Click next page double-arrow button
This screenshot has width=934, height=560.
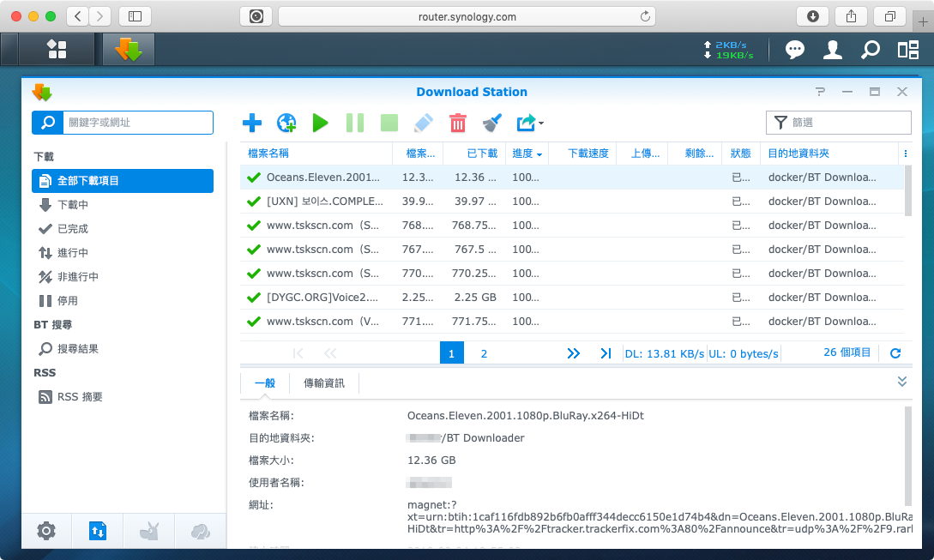pyautogui.click(x=573, y=354)
